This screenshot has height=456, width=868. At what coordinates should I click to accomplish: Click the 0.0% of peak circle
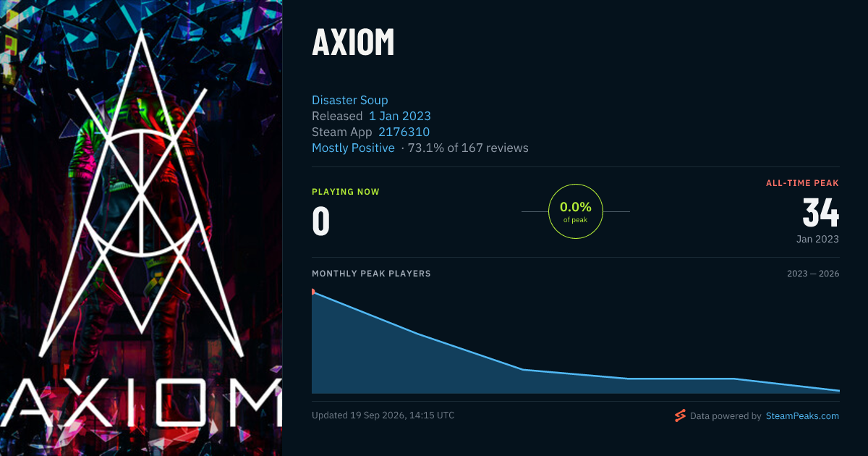click(576, 211)
